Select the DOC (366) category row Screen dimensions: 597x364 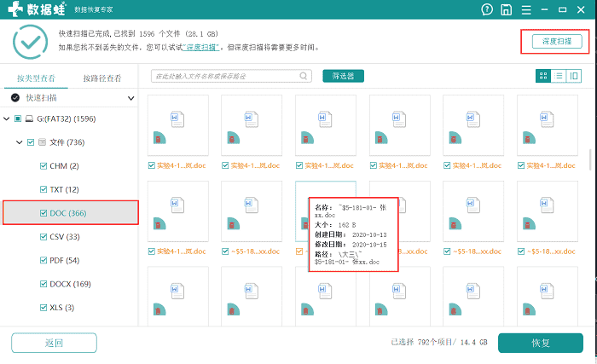pyautogui.click(x=71, y=213)
